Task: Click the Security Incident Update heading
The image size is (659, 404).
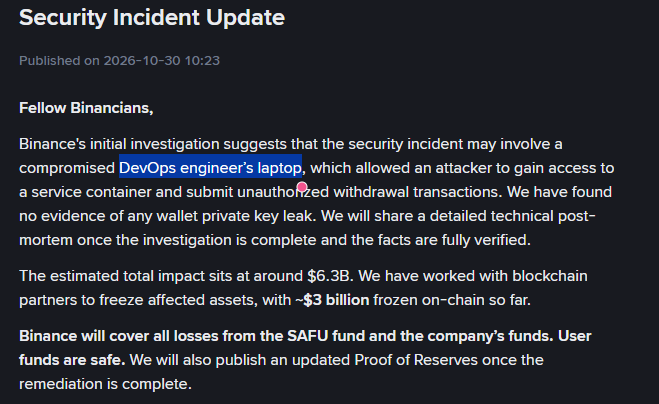Action: pos(152,18)
